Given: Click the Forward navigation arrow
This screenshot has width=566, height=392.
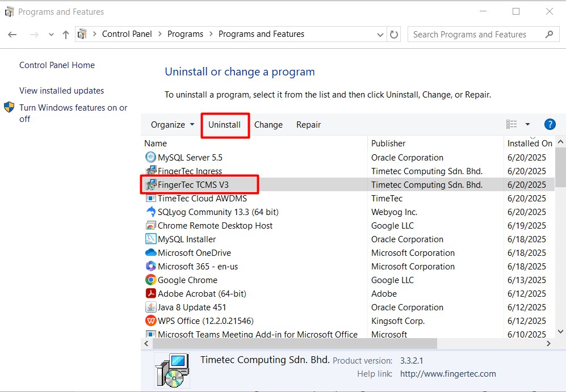Looking at the screenshot, I should coord(34,35).
